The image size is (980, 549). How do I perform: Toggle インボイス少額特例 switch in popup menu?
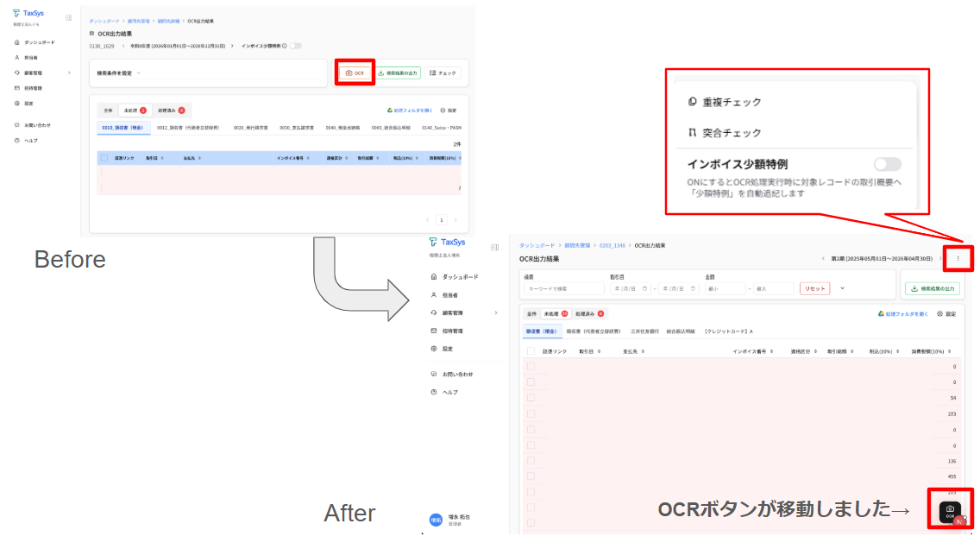pos(888,165)
